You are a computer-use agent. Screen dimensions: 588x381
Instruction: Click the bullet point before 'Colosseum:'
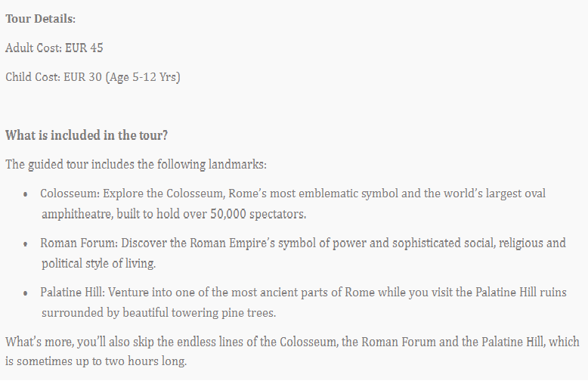[26, 194]
